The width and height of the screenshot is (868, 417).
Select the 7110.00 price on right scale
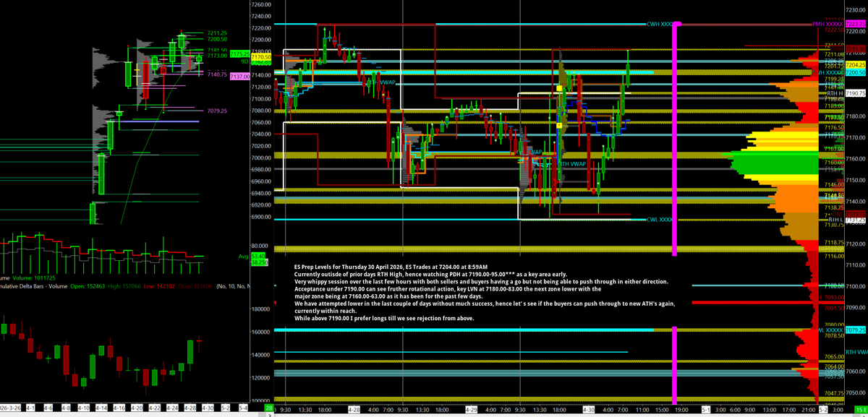[856, 265]
